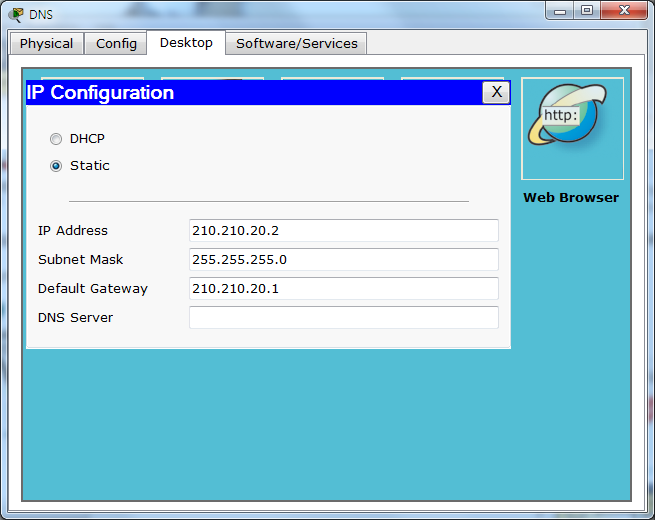Switch to the Physical tab
Viewport: 655px width, 520px height.
(46, 43)
